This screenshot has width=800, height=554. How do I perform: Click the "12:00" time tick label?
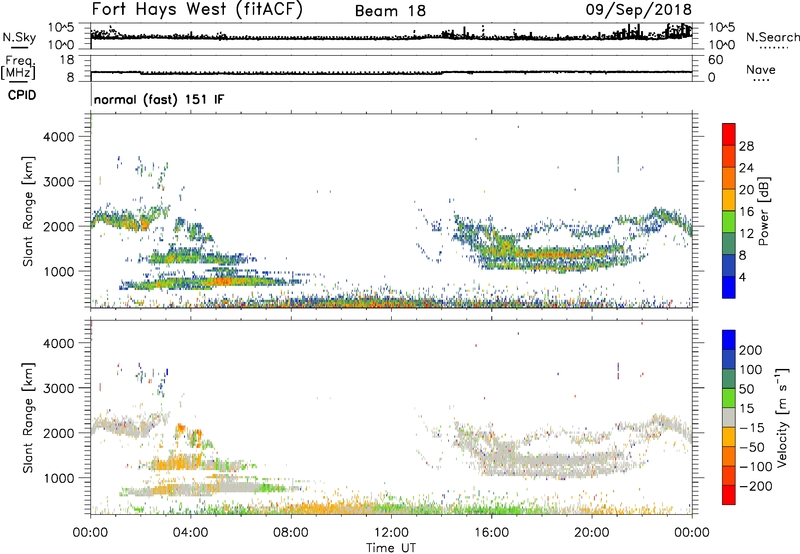391,533
